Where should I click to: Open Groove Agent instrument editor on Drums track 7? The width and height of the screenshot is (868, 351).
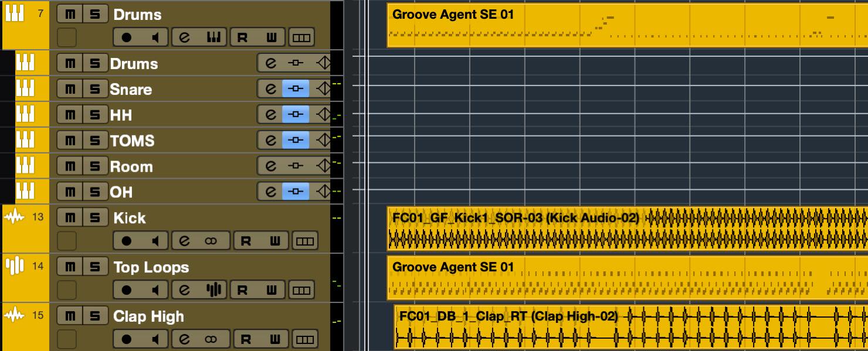tap(213, 38)
